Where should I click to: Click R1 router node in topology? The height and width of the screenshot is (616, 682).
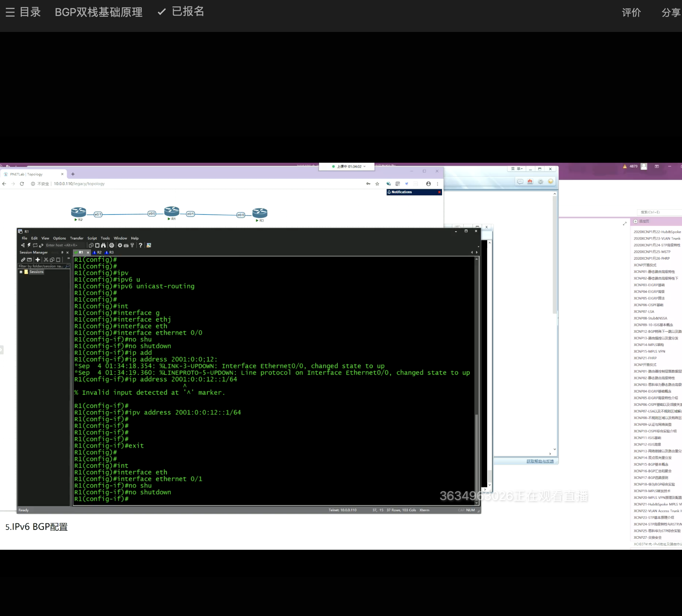pyautogui.click(x=172, y=211)
